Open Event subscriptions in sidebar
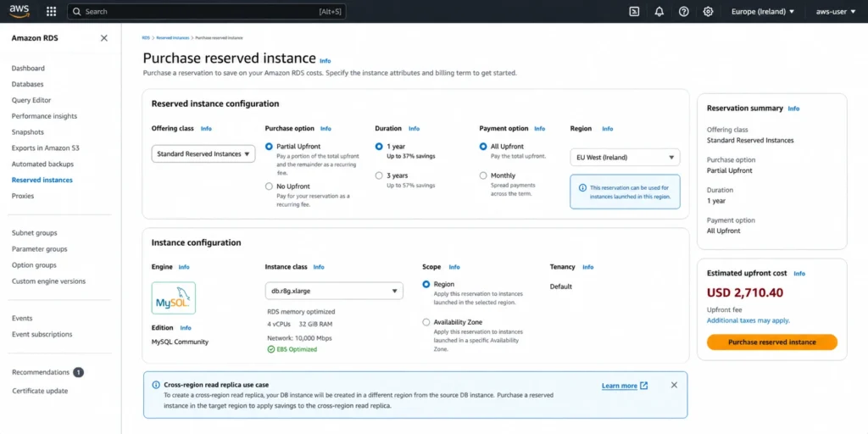 click(42, 334)
